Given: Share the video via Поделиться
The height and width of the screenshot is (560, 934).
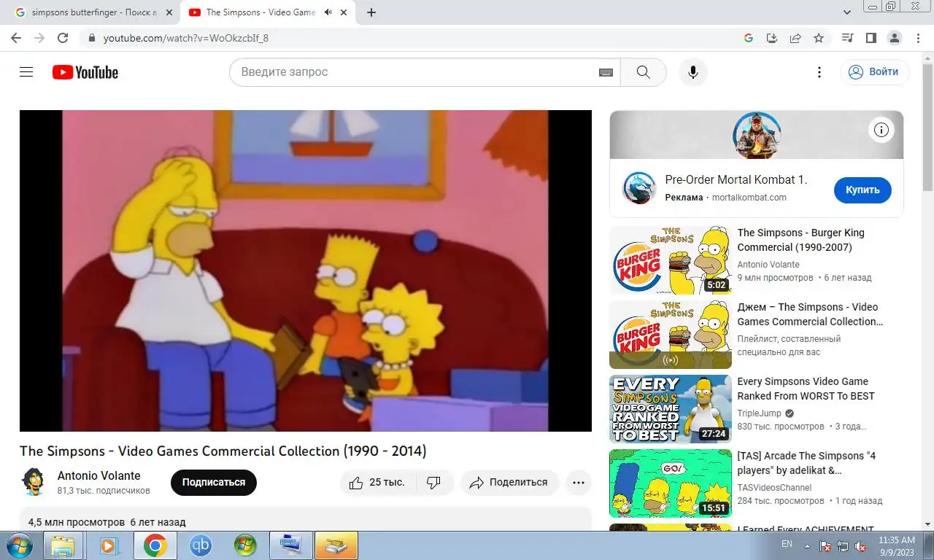Looking at the screenshot, I should pyautogui.click(x=509, y=483).
